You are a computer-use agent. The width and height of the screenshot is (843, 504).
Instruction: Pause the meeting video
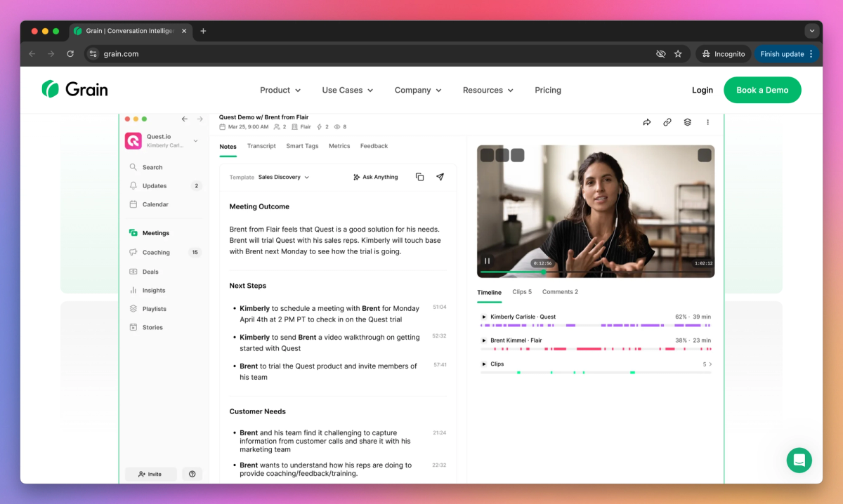487,261
